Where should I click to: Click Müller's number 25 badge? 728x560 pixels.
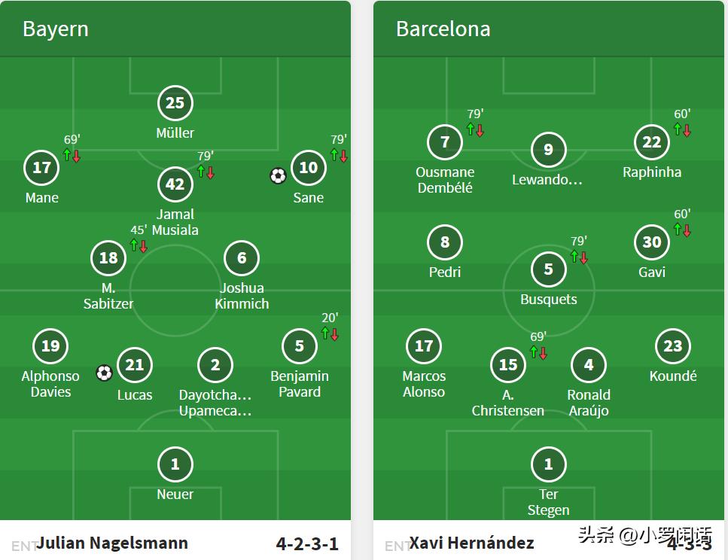(x=175, y=103)
